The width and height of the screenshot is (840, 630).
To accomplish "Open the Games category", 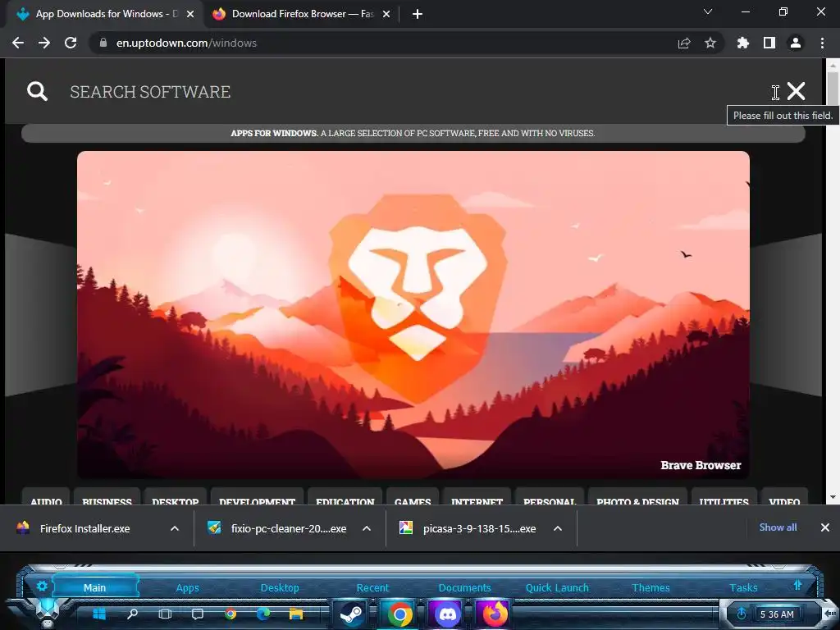I will 413,498.
